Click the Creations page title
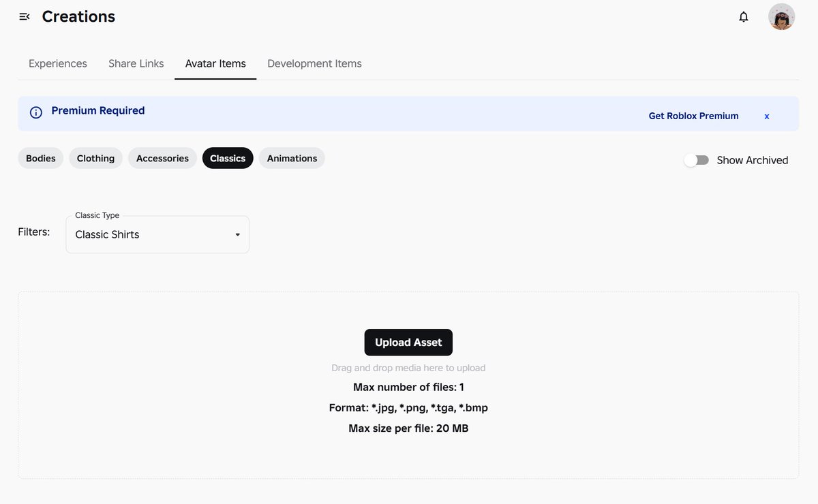This screenshot has height=504, width=818. click(78, 16)
